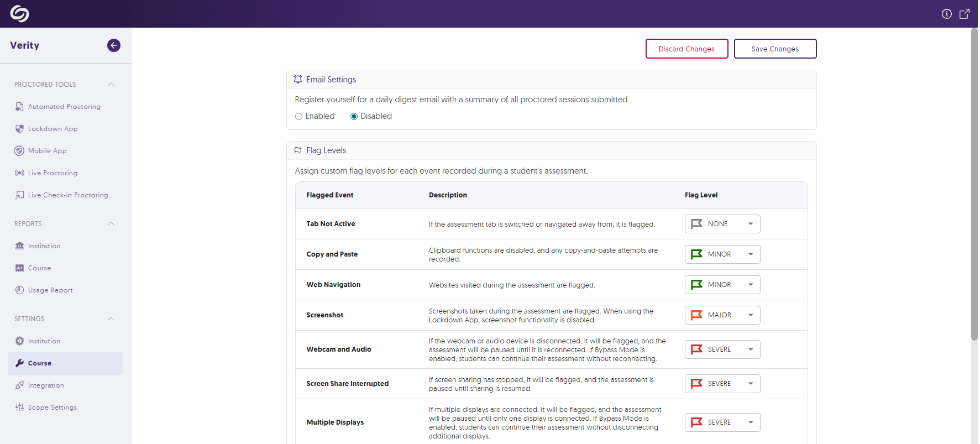
Task: Open Automated Proctoring from sidebar
Action: [x=64, y=107]
